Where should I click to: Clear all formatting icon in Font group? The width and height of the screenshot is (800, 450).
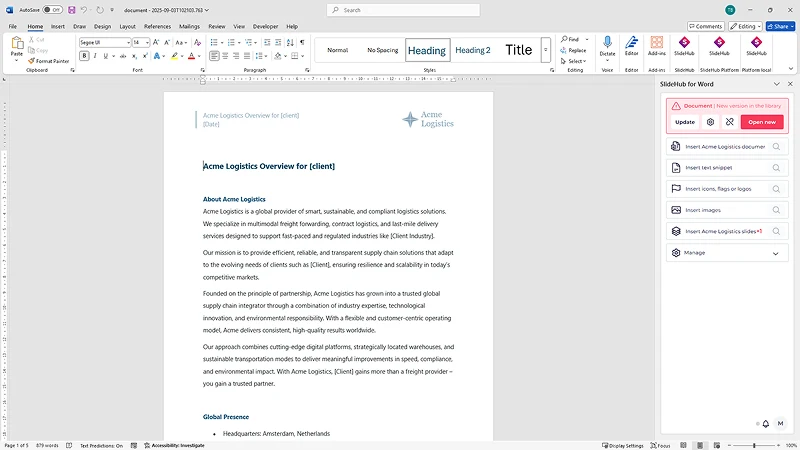pos(197,42)
